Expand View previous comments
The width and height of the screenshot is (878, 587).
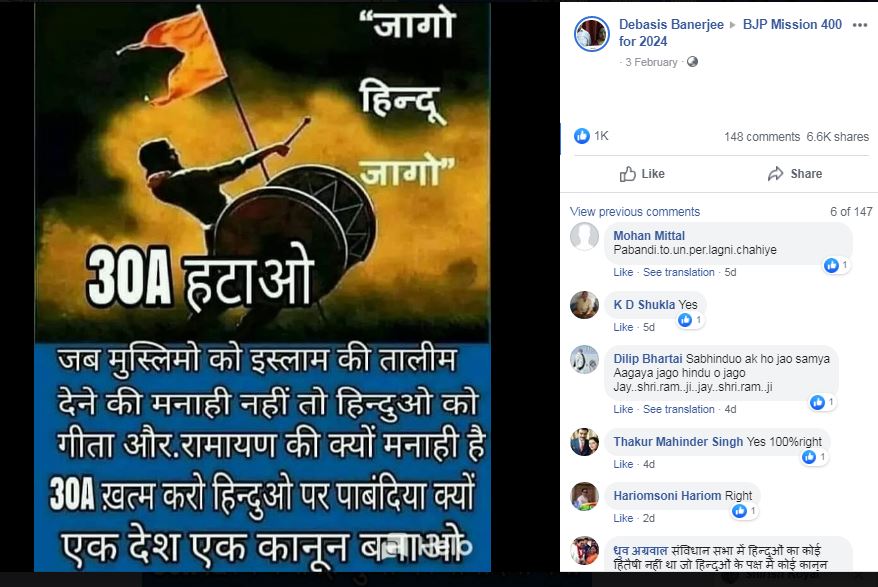point(634,212)
